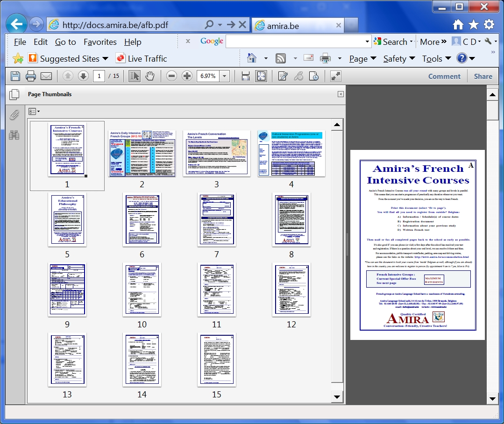Click the Fit Width scrolling icon

coord(246,76)
